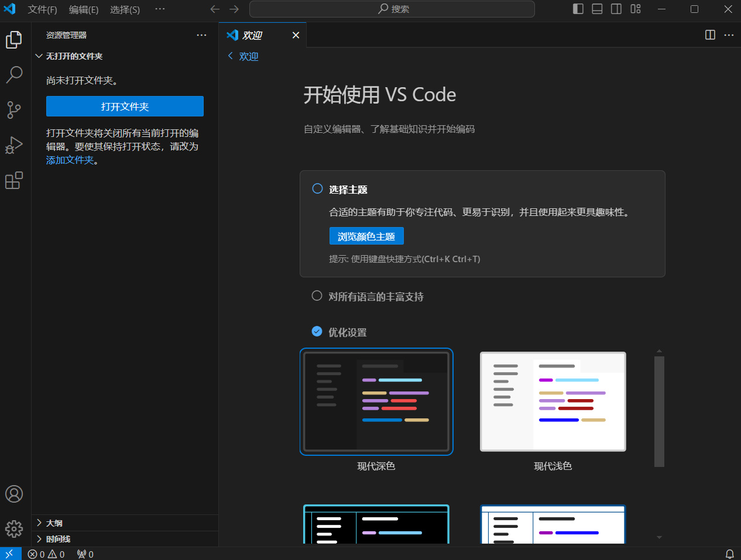Choose the 现代浅色 theme thumbnail
Viewport: 741px width, 560px height.
click(x=553, y=401)
